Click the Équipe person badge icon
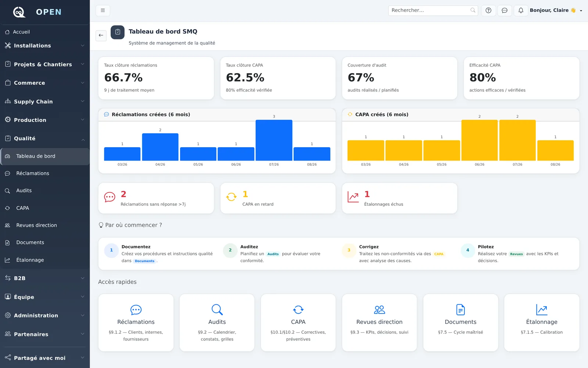The height and width of the screenshot is (368, 588). [8, 297]
